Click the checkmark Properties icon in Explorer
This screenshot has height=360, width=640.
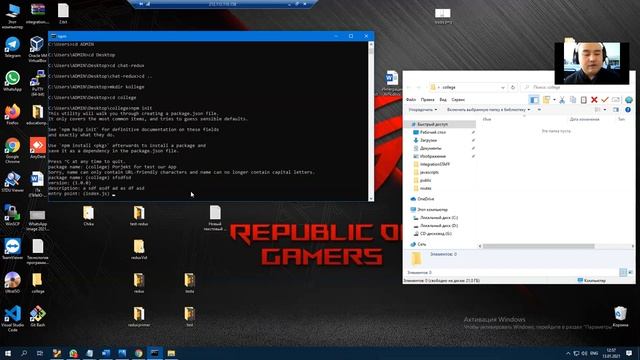pyautogui.click(x=605, y=100)
